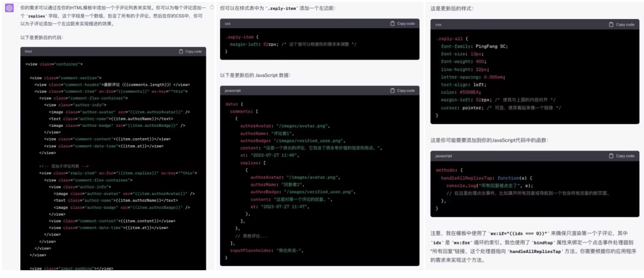Viewport: 644px width, 278px height.
Task: Click the text '这是更新后的样式:'
Action: pos(452,8)
